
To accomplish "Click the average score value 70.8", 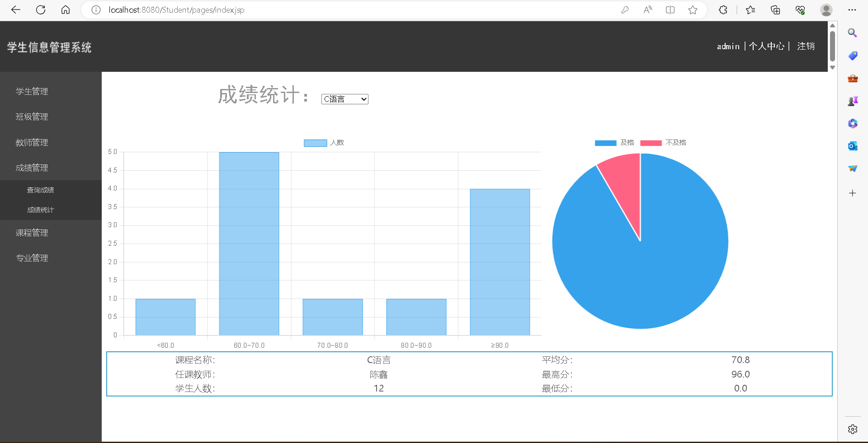I will click(x=741, y=360).
